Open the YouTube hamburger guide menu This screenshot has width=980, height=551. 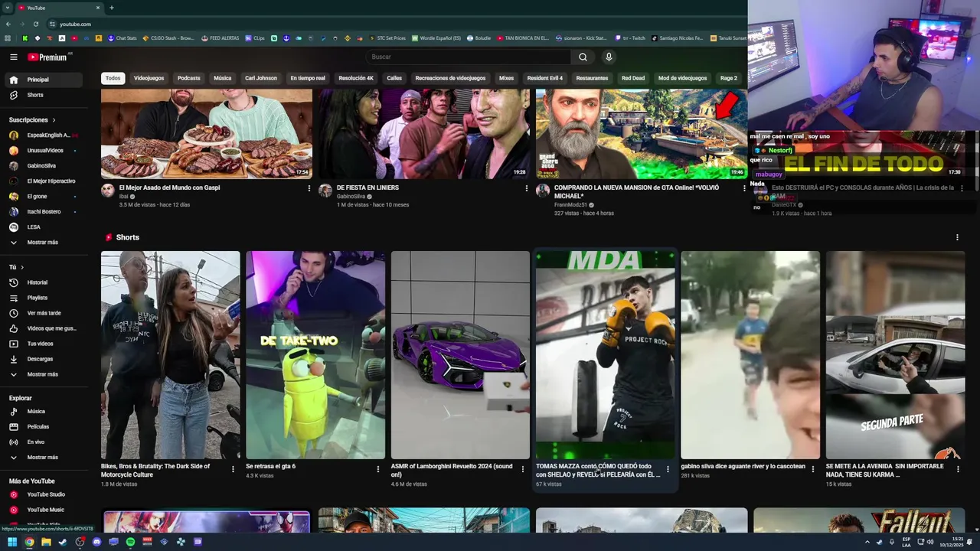(x=14, y=57)
